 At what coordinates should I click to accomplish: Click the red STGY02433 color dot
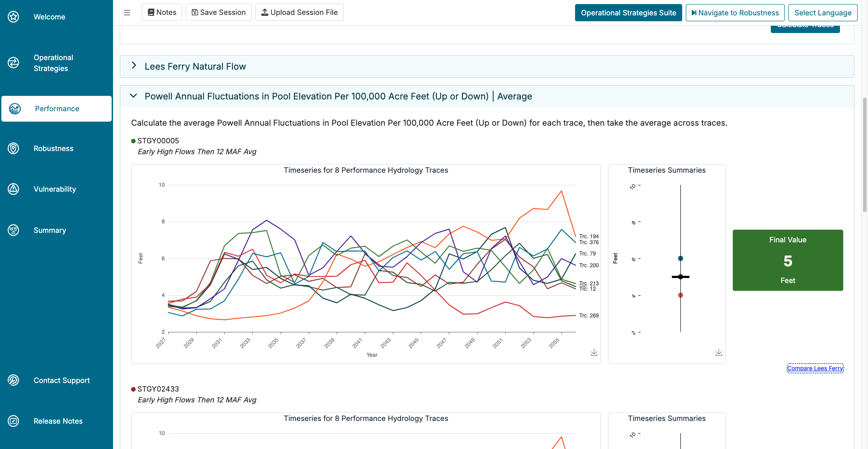pos(133,389)
